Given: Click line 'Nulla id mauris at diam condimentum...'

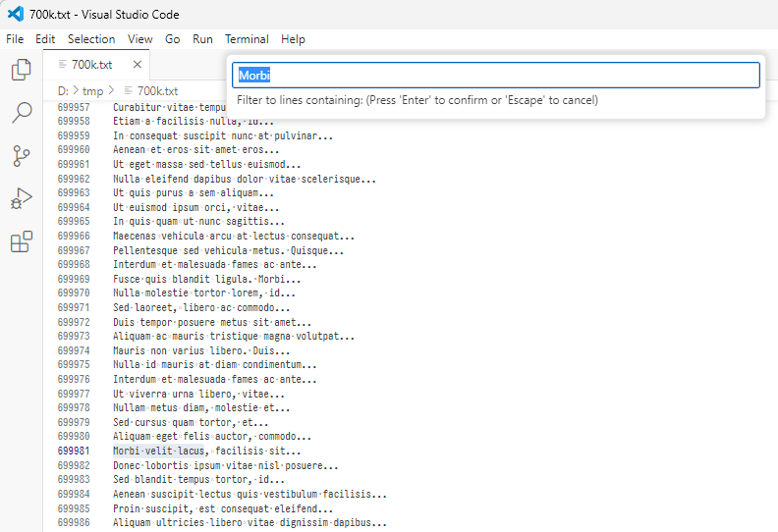Looking at the screenshot, I should [215, 365].
